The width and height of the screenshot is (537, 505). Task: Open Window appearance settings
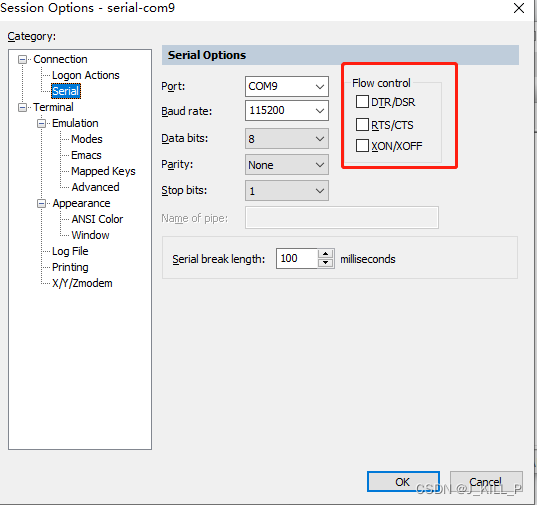pyautogui.click(x=90, y=235)
